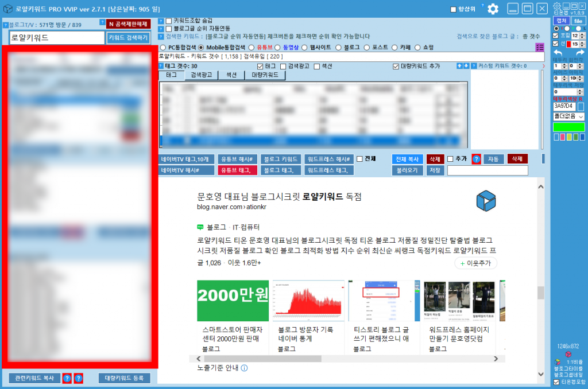Toggle the 티온캡포함 checkbox
588x389 pixels.
[556, 382]
